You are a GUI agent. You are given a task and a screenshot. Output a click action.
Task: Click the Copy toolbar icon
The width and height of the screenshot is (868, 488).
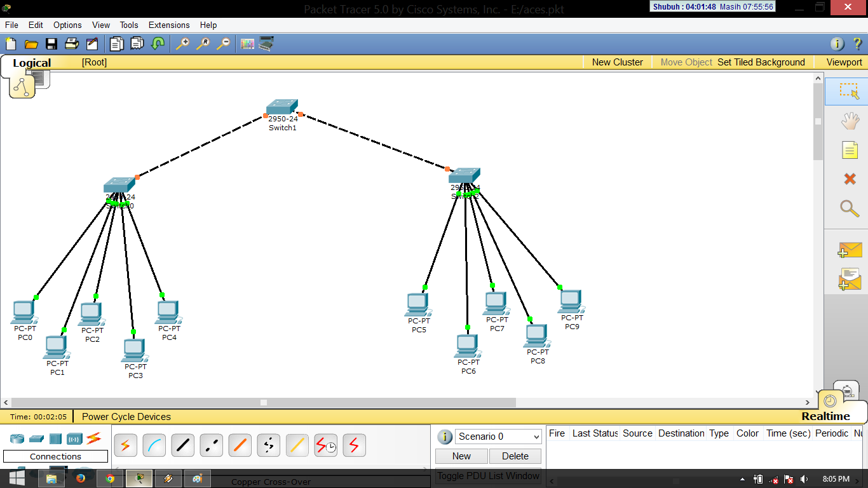coord(116,44)
